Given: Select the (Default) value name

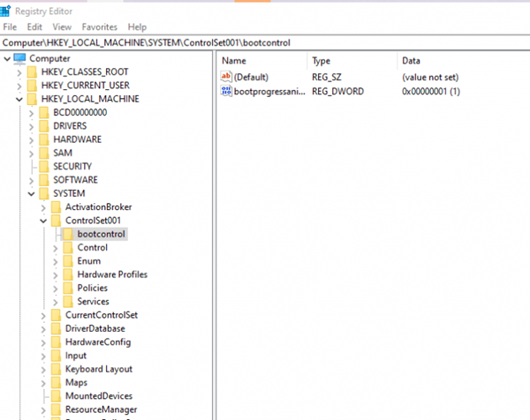Looking at the screenshot, I should point(251,77).
